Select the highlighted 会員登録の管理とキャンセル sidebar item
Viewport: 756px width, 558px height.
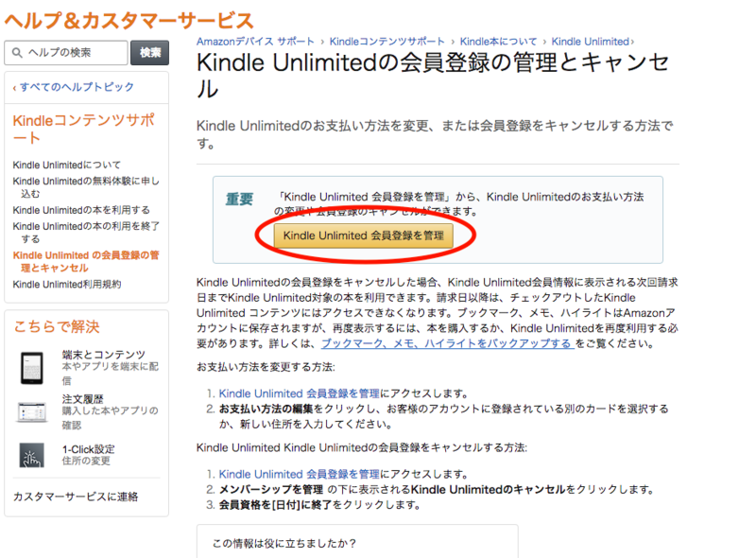86,261
